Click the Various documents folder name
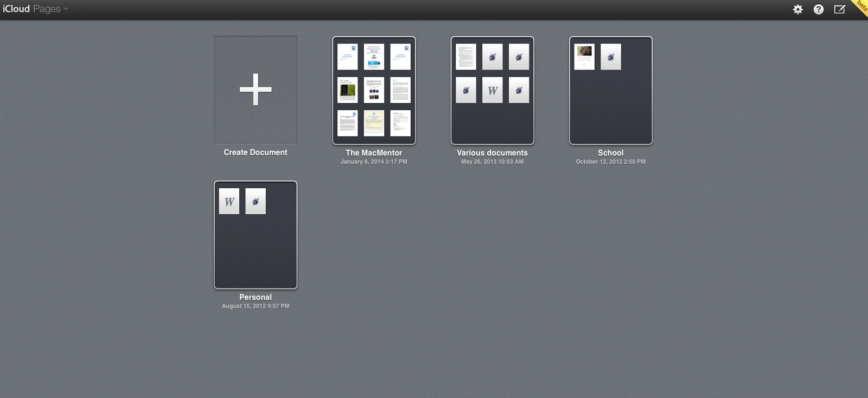This screenshot has height=398, width=868. click(x=492, y=153)
